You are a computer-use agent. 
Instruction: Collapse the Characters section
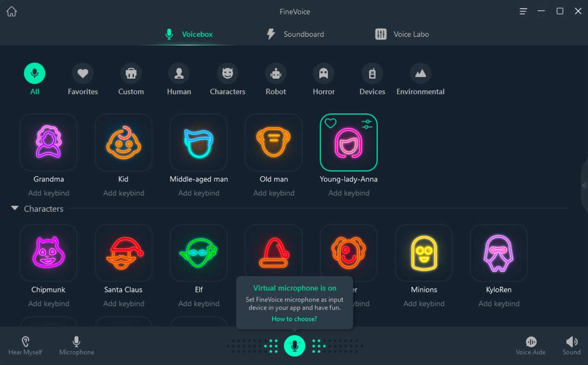[x=15, y=208]
